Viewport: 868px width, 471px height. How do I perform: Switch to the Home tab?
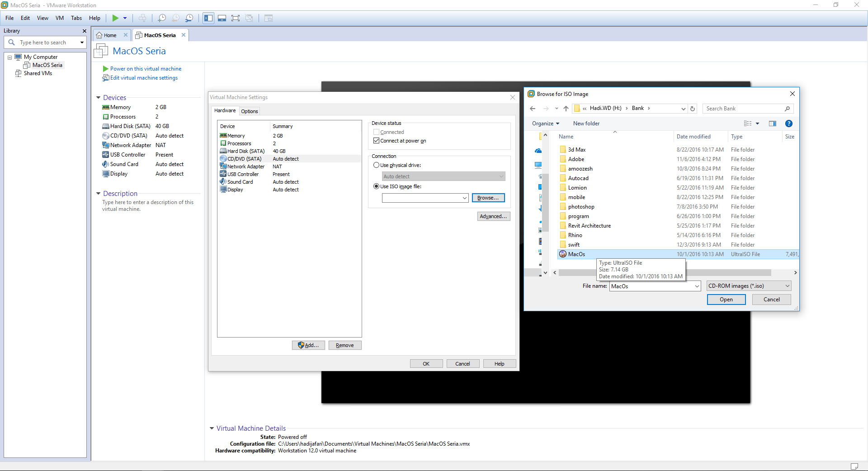pos(110,35)
